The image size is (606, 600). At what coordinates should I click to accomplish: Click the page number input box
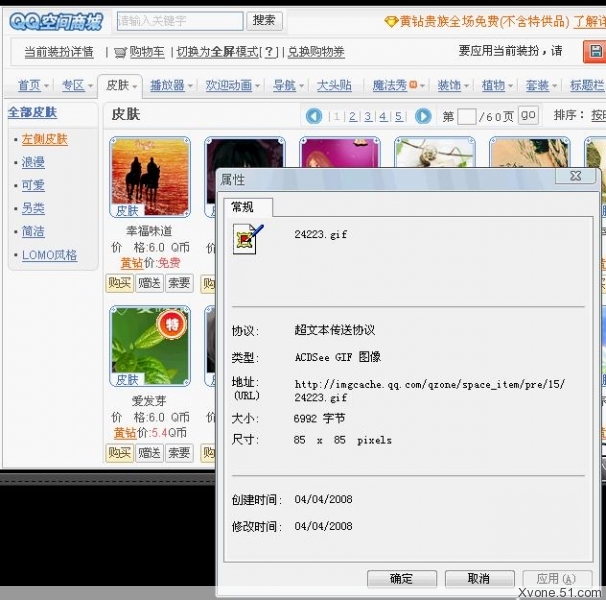[466, 116]
